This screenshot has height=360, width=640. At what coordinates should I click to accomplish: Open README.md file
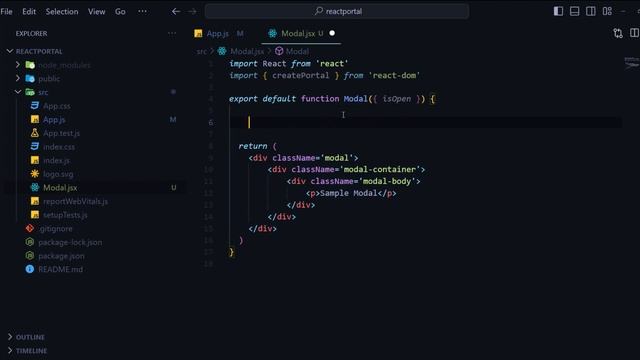pos(60,269)
